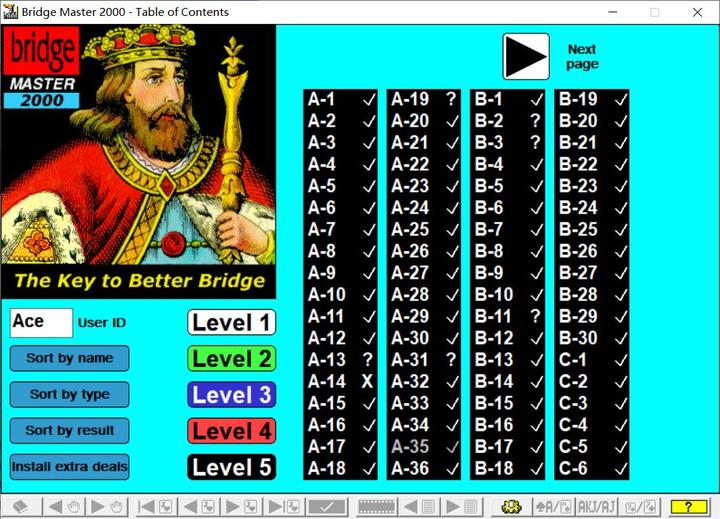Open deal A-5

point(340,186)
